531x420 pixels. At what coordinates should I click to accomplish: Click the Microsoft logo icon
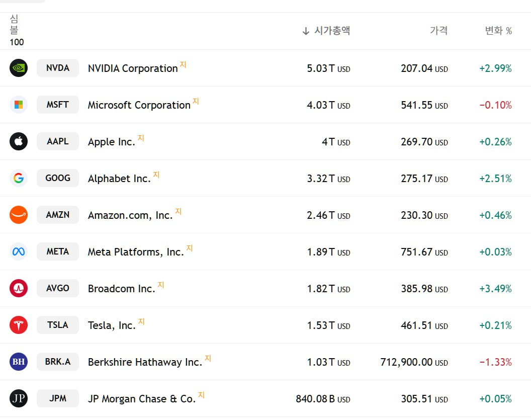click(19, 105)
